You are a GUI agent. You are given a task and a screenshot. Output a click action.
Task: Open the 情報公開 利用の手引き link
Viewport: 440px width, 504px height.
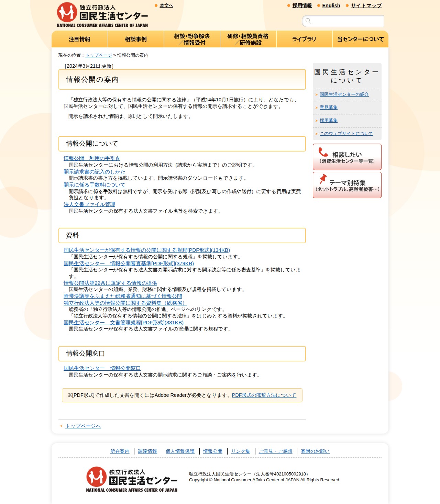click(x=92, y=158)
